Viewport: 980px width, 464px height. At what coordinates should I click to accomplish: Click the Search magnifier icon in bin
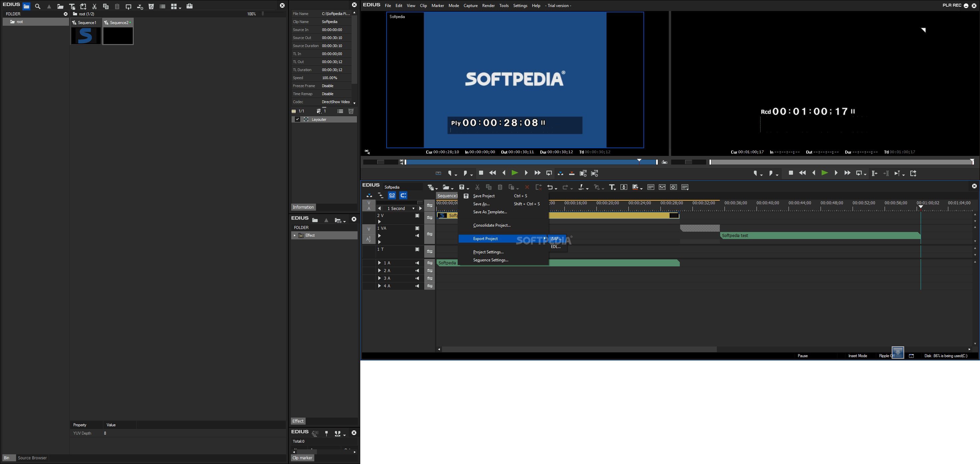tap(38, 6)
